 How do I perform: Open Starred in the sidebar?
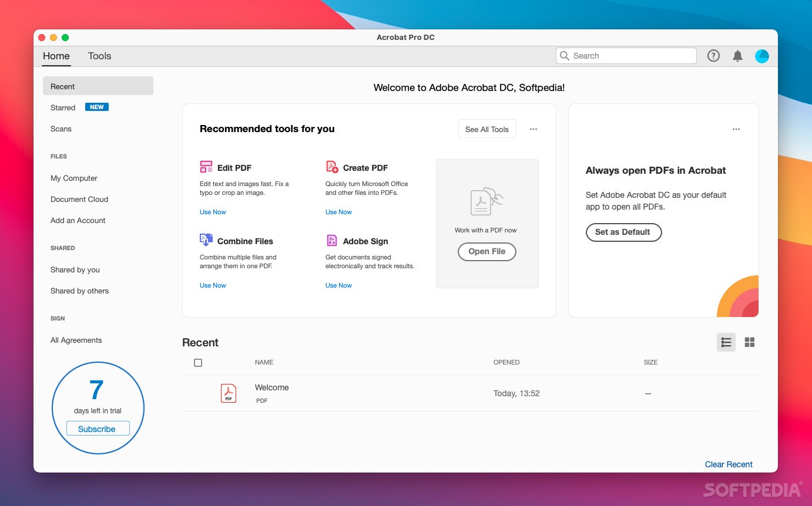[63, 107]
